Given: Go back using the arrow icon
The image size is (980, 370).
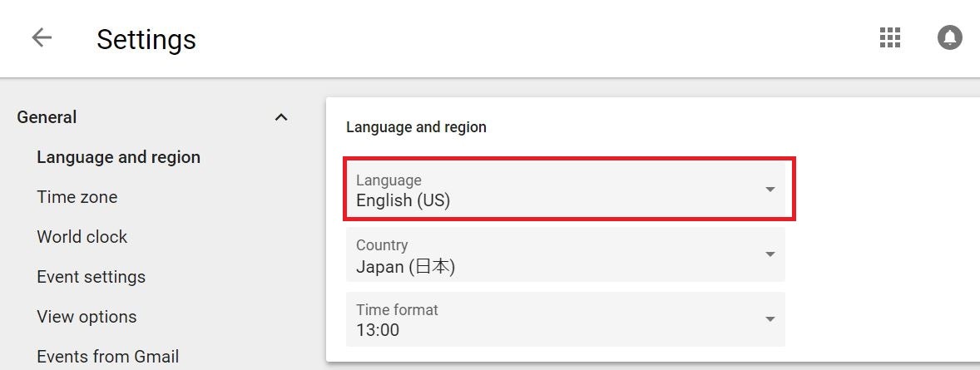Looking at the screenshot, I should pyautogui.click(x=42, y=38).
